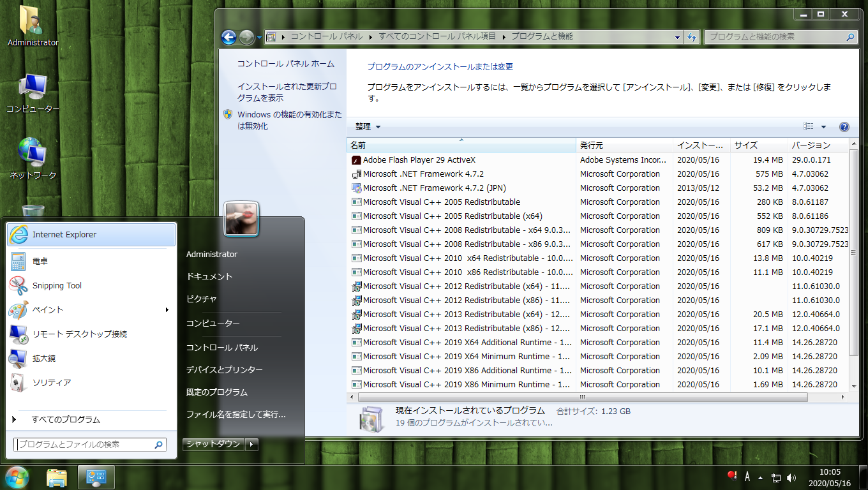Click the シャットダウン button
868x490 pixels.
pyautogui.click(x=214, y=444)
